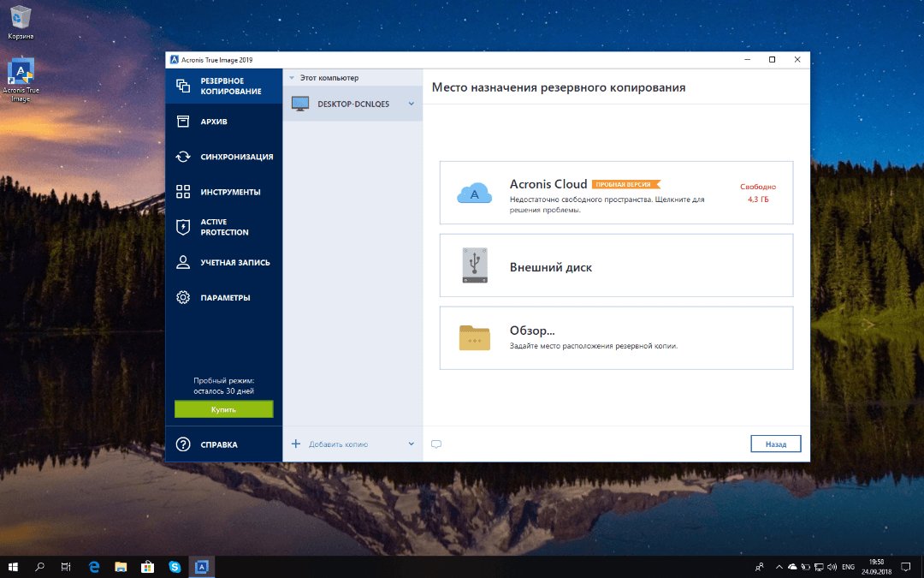Open the DESKTOP-DCNLQE5 chevron dropdown

(x=412, y=104)
